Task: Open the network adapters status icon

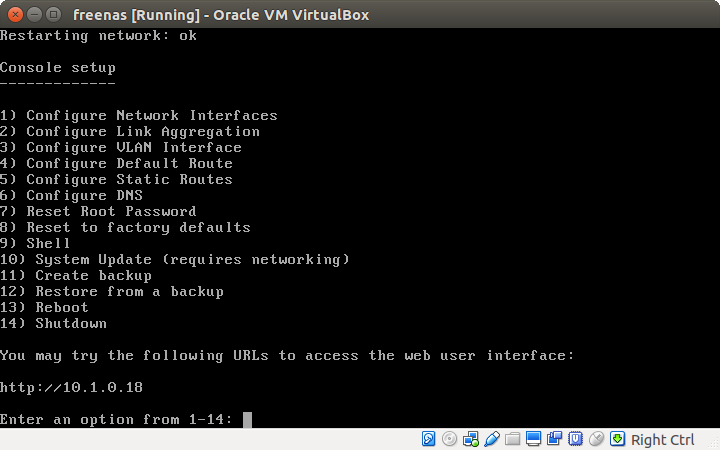Action: click(471, 439)
